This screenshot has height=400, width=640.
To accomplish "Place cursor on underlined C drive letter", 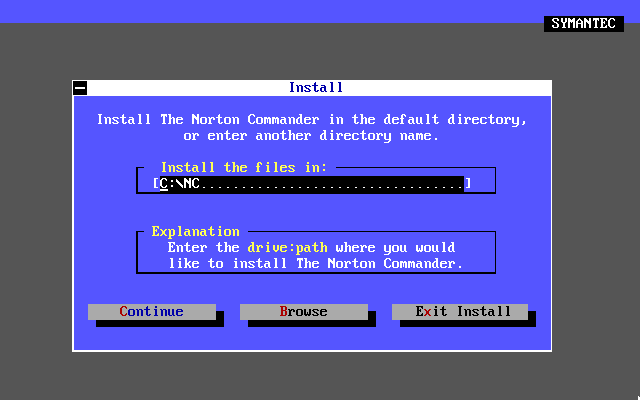I will (x=164, y=184).
